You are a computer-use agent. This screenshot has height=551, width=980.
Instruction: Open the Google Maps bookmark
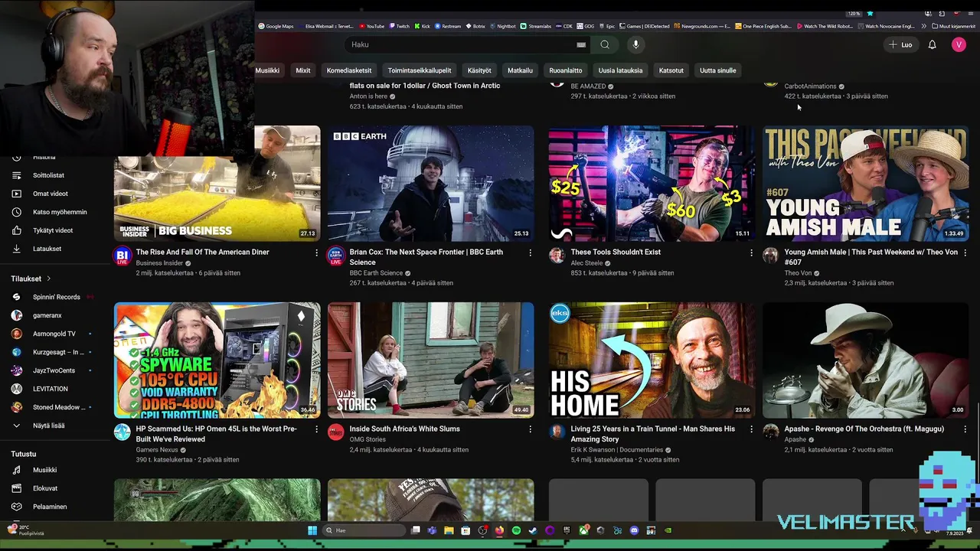[x=276, y=26]
